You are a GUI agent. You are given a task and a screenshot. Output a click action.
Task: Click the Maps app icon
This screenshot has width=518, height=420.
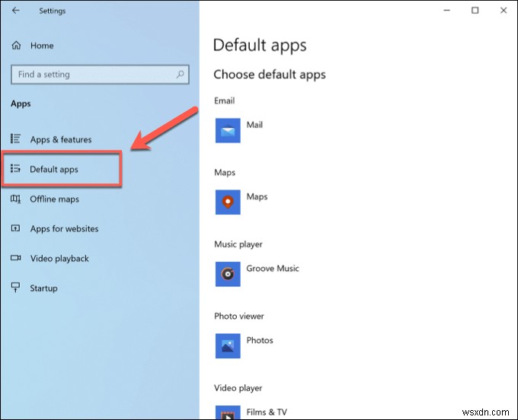tap(228, 202)
